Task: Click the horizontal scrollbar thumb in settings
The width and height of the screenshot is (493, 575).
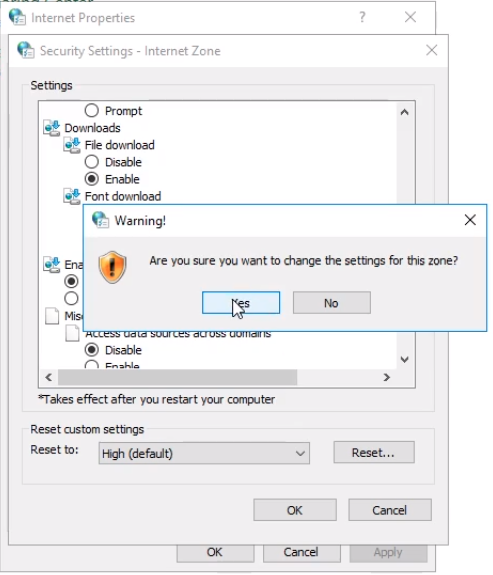Action: click(x=178, y=377)
